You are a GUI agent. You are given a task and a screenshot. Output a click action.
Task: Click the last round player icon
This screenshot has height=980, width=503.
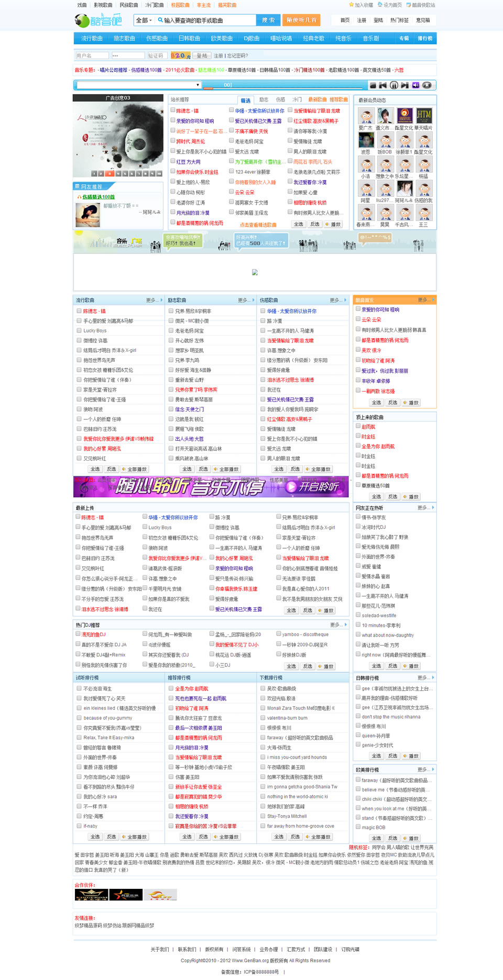point(427,85)
